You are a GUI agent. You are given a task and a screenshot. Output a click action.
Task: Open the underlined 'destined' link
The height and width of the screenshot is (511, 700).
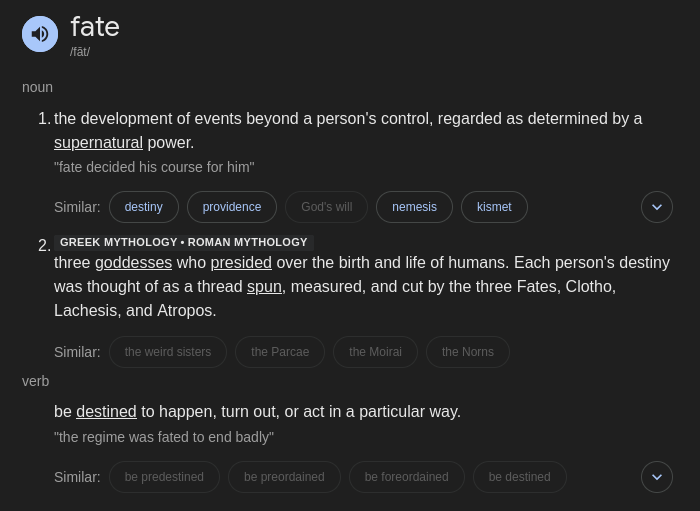106,412
